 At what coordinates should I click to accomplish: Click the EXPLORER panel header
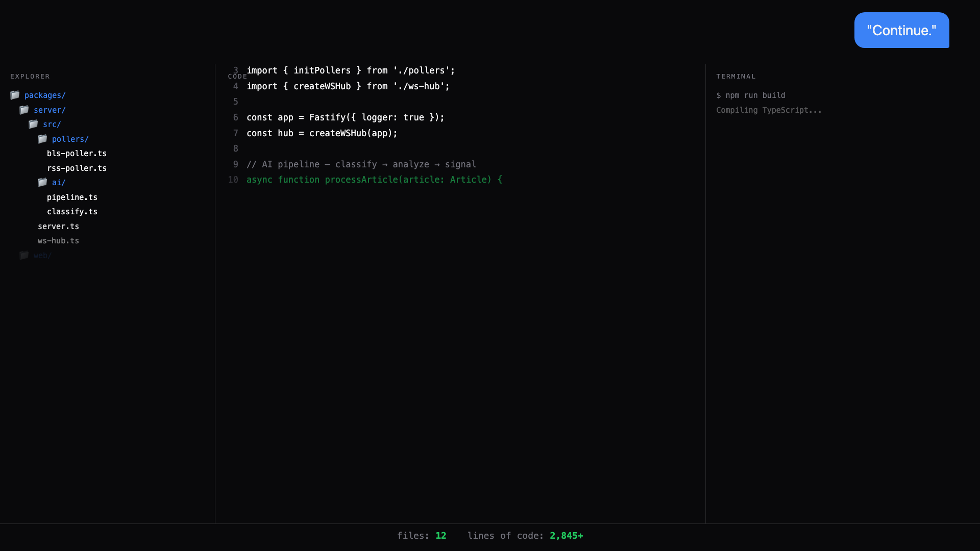(x=30, y=77)
